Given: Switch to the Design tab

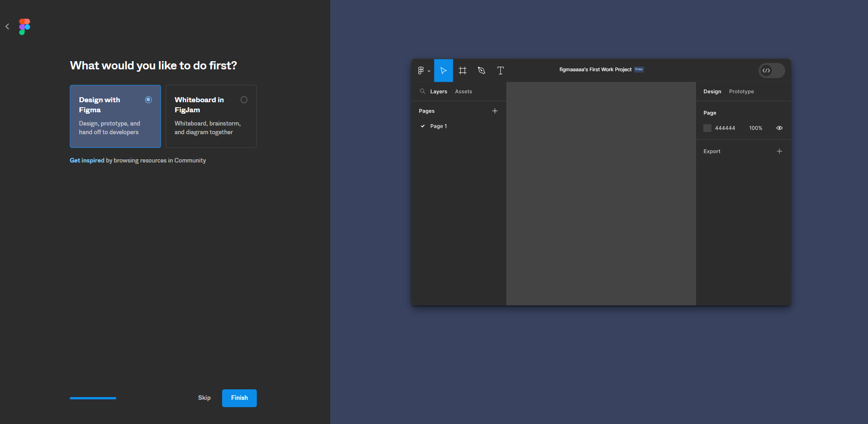Looking at the screenshot, I should pyautogui.click(x=712, y=92).
